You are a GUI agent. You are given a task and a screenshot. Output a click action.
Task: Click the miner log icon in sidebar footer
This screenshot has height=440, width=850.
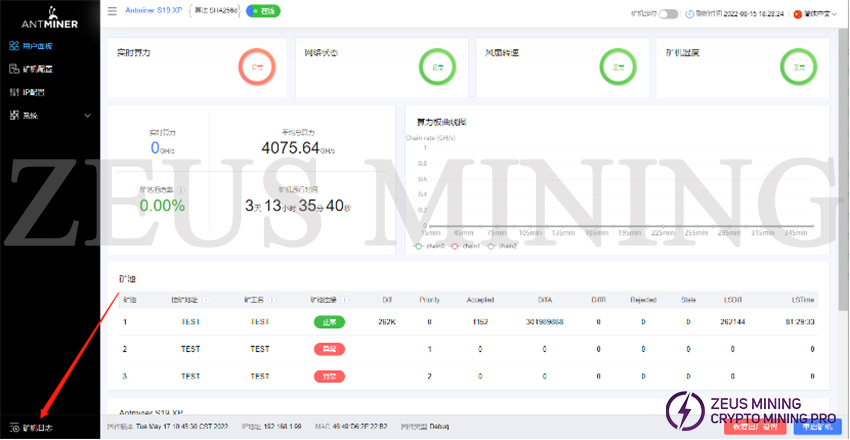pos(14,427)
